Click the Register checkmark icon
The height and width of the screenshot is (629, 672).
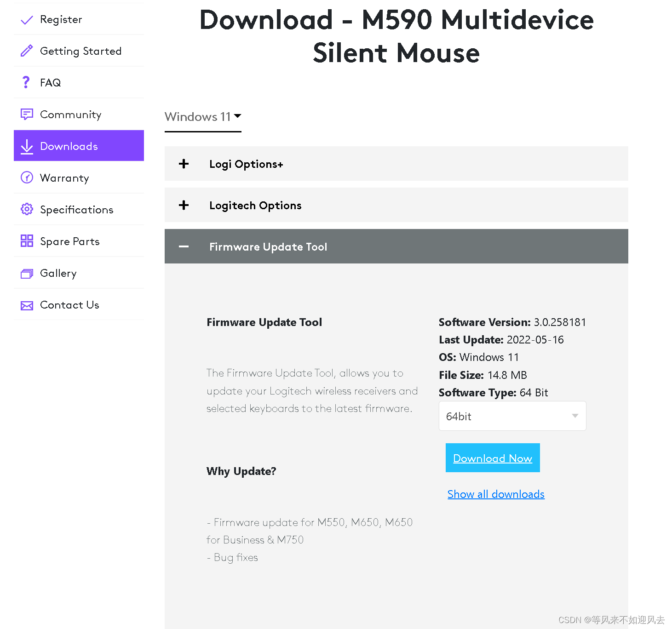click(x=27, y=20)
